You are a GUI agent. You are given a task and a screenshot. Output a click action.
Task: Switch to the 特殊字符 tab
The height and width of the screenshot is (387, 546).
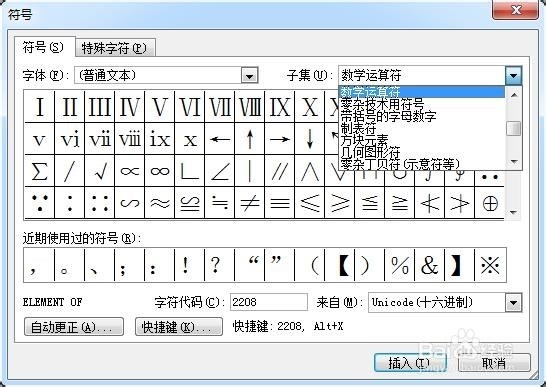coord(115,48)
